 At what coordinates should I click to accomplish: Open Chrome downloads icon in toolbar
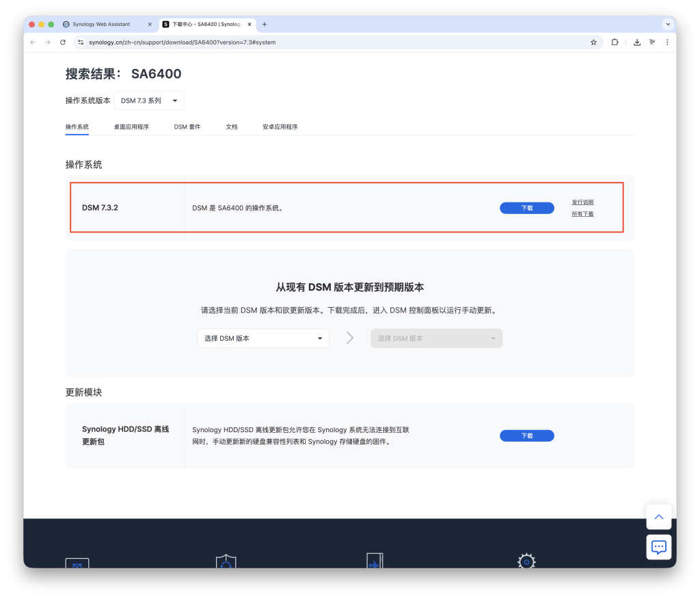click(637, 42)
